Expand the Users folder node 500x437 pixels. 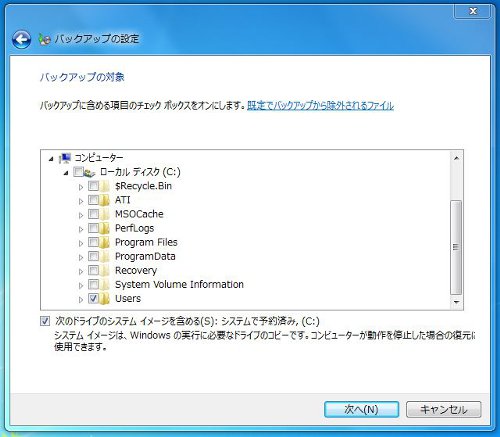tap(81, 300)
